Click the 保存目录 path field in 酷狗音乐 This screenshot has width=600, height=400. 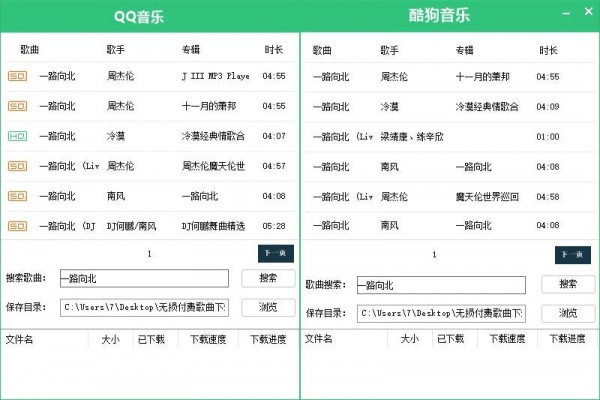[x=441, y=313]
